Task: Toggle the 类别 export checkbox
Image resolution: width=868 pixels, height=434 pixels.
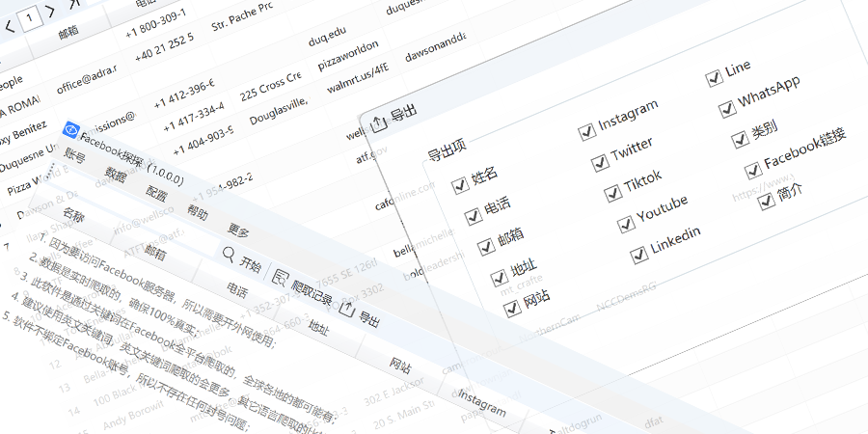Action: pos(741,140)
